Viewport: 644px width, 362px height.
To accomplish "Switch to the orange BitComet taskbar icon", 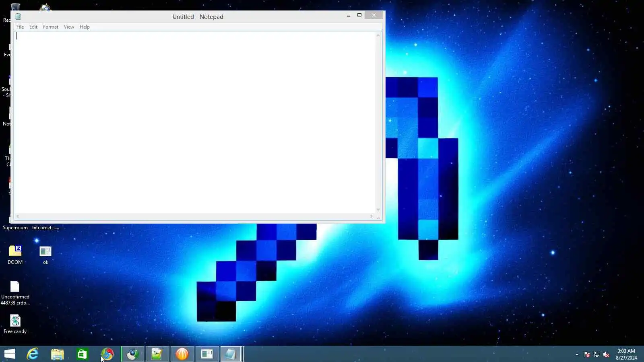I will pyautogui.click(x=182, y=354).
